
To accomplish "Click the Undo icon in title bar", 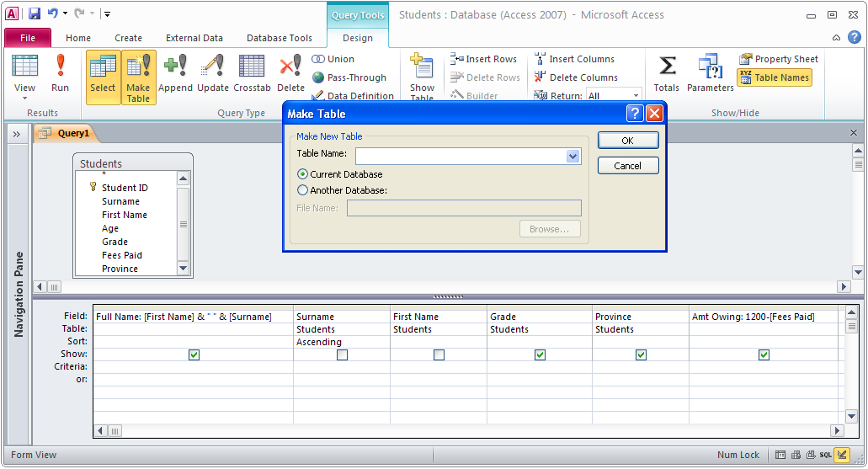I will click(x=52, y=13).
